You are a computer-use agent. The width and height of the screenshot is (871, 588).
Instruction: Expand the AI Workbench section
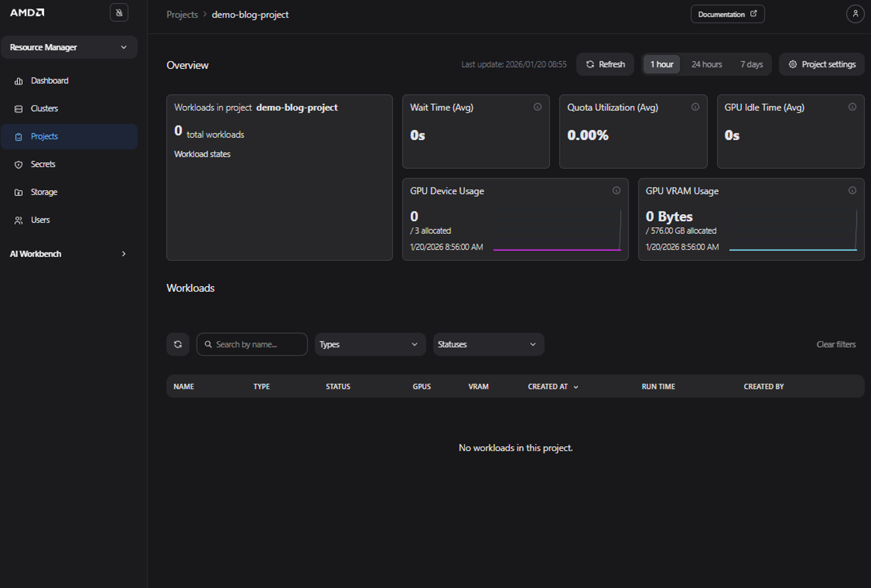click(69, 254)
